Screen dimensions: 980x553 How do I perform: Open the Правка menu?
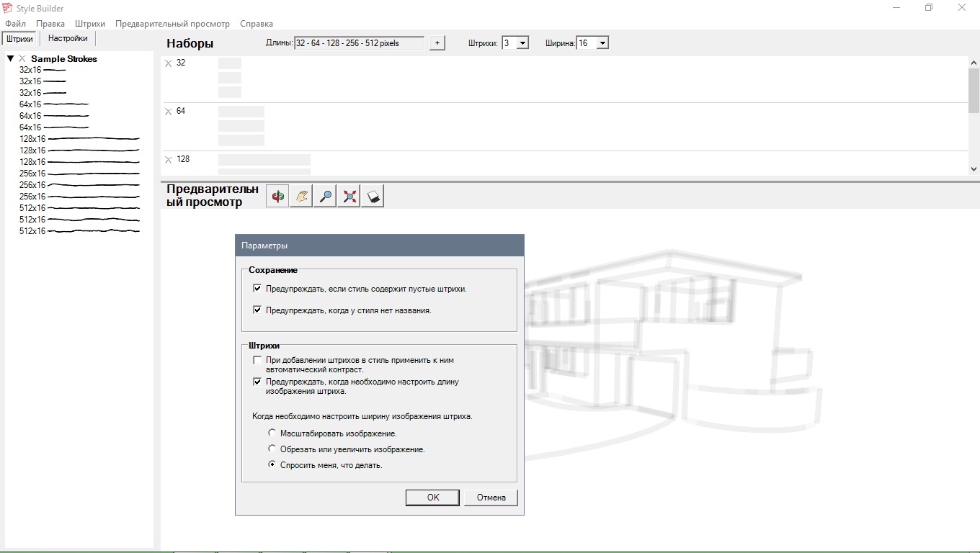[50, 24]
